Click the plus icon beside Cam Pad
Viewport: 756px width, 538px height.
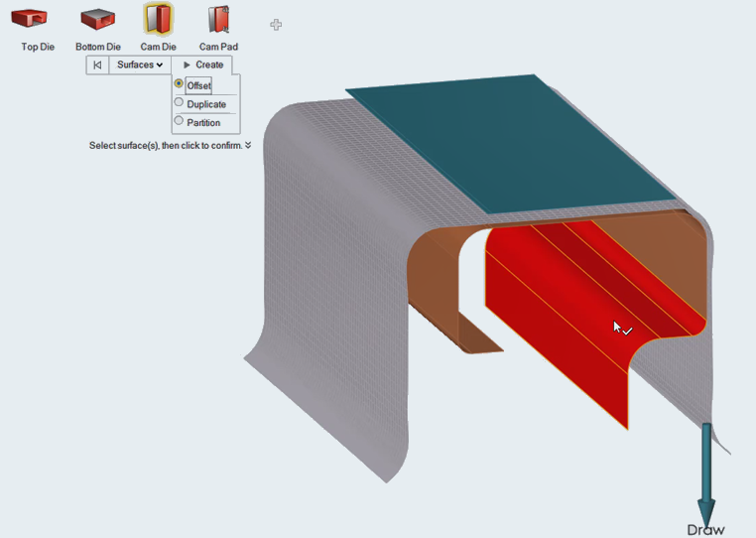(x=276, y=25)
